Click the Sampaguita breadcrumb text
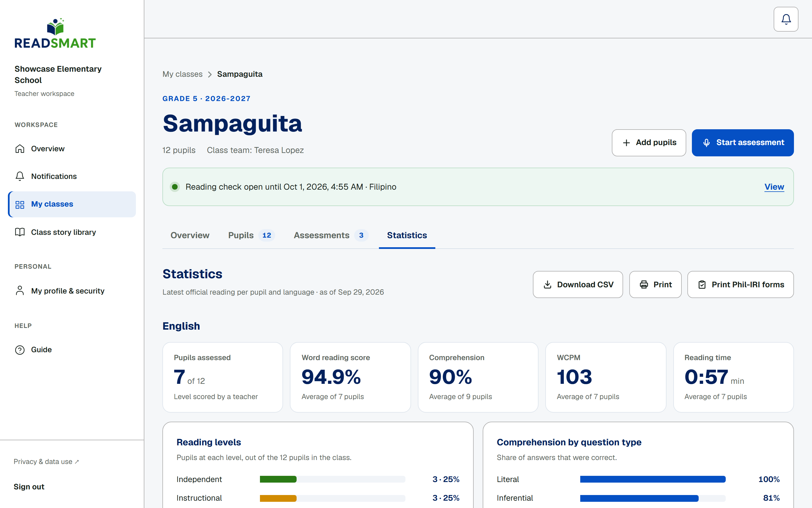This screenshot has height=508, width=812. [x=240, y=74]
